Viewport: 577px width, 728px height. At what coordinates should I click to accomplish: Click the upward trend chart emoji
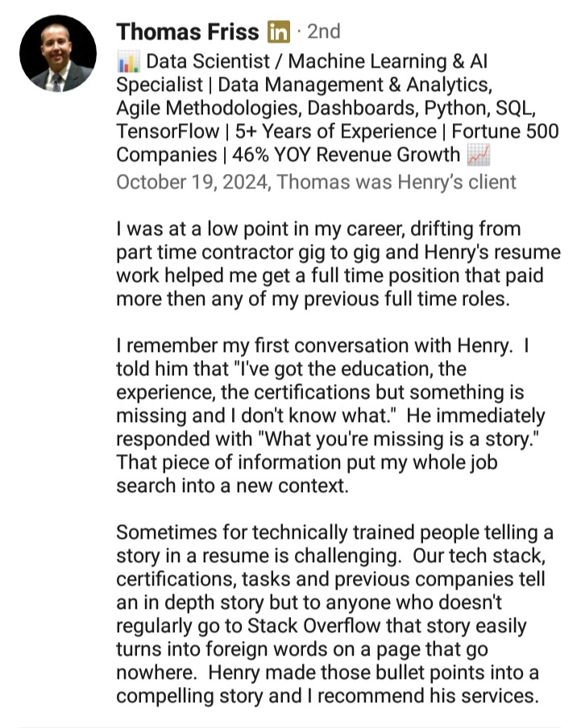[x=479, y=155]
